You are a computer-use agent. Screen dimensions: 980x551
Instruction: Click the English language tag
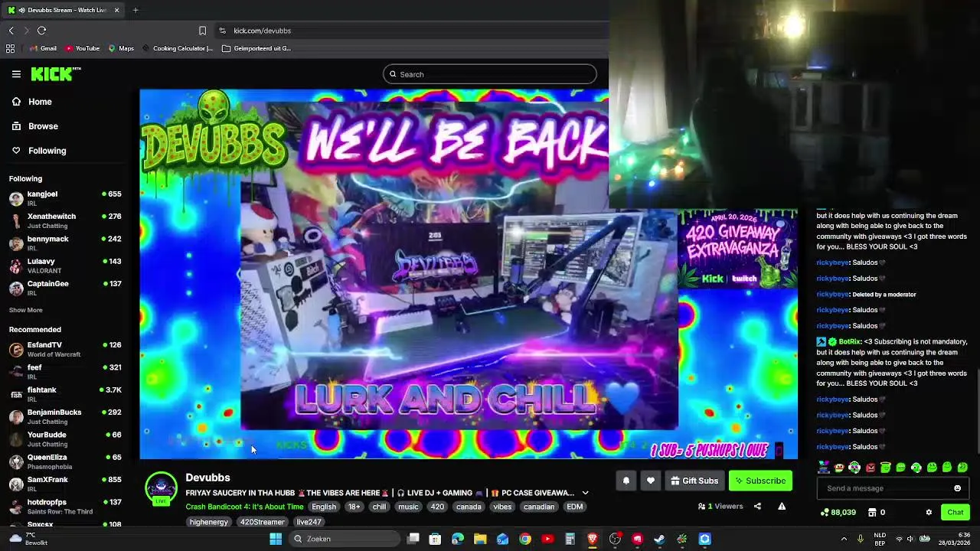click(324, 507)
